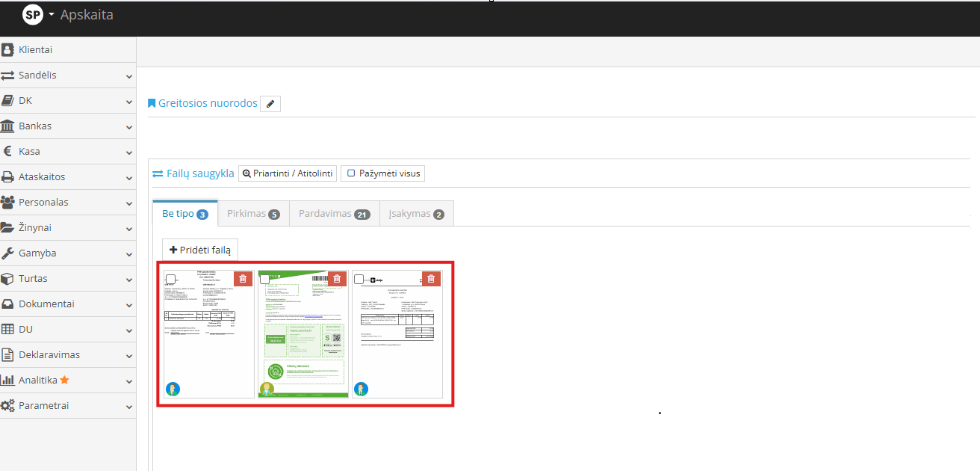980x471 pixels.
Task: Click the Dokumentai inbox icon
Action: 7,304
